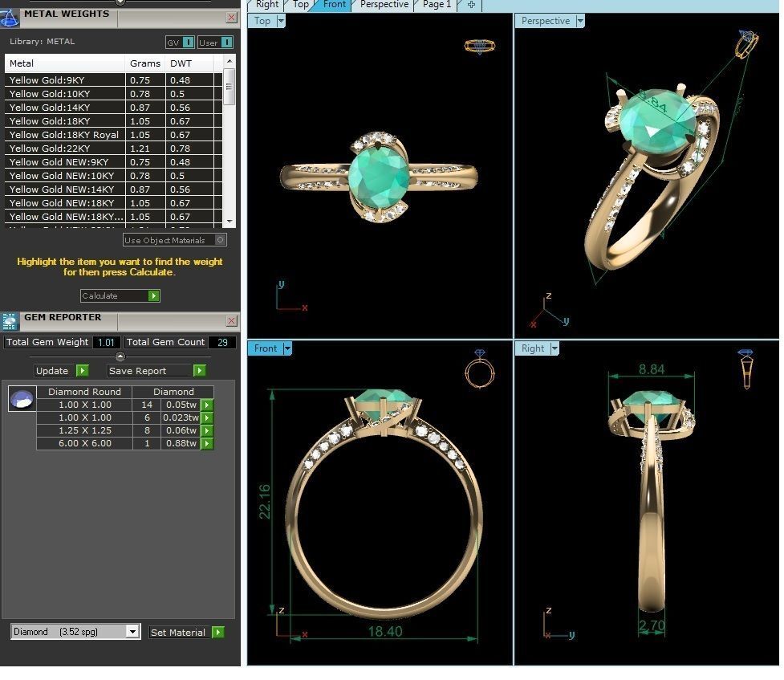Click the metal list scrollbar thumb
Screen dimensions: 784x680
click(229, 87)
